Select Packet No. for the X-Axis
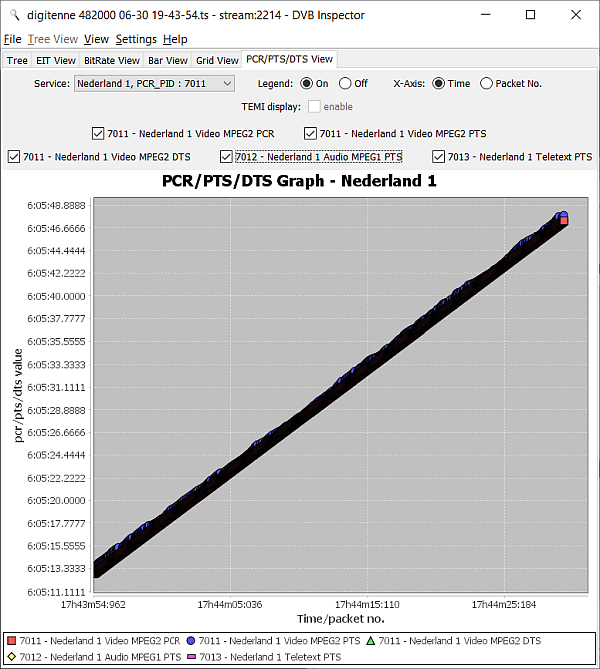The height and width of the screenshot is (669, 600). click(486, 84)
